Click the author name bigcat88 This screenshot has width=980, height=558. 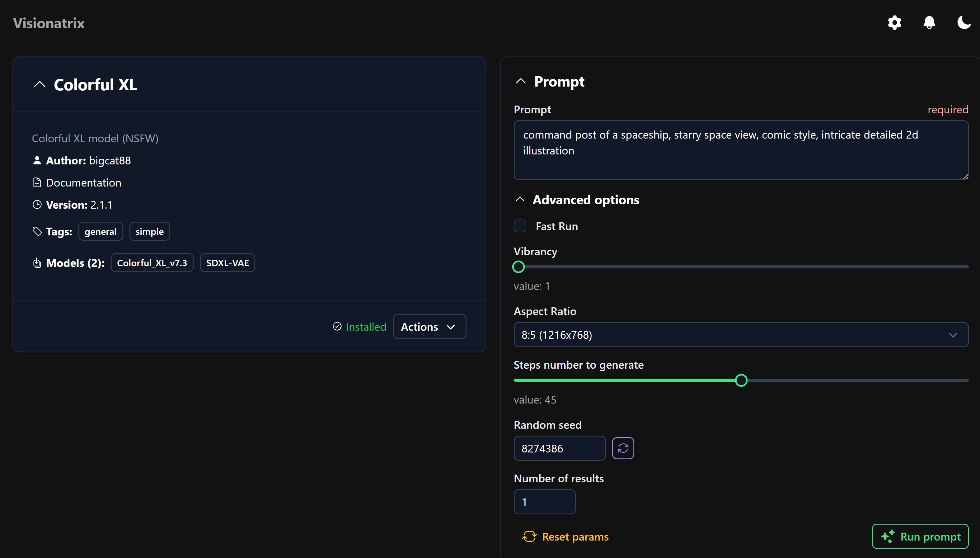(110, 161)
